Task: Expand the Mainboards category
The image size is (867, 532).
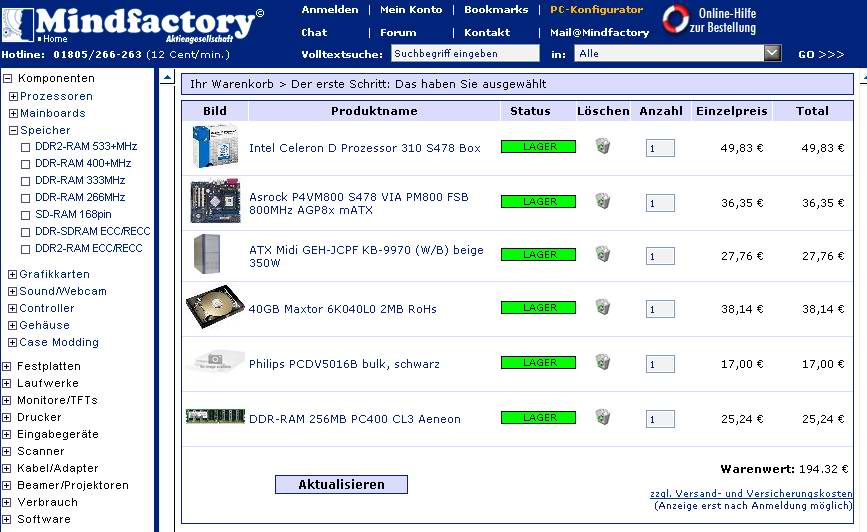Action: [x=13, y=113]
